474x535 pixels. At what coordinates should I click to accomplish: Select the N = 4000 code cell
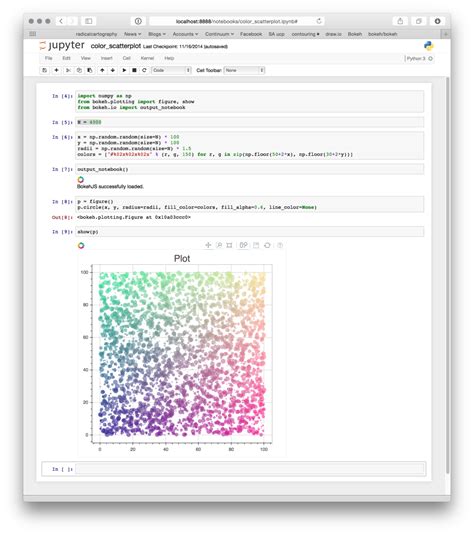(249, 122)
